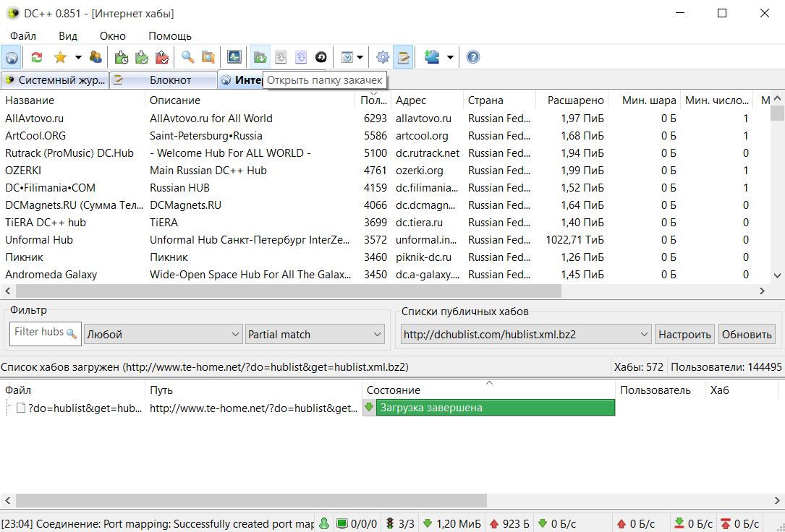
Task: Click red up arrow beside 923 Б
Action: tap(494, 523)
